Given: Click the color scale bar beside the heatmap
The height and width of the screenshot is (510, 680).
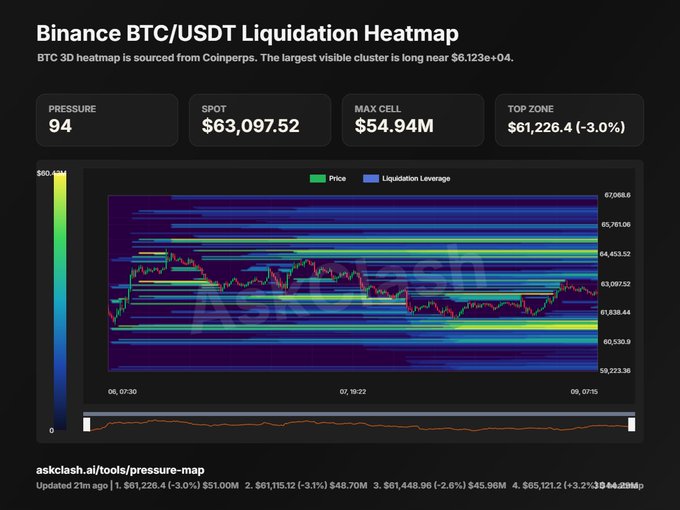Looking at the screenshot, I should [60, 301].
